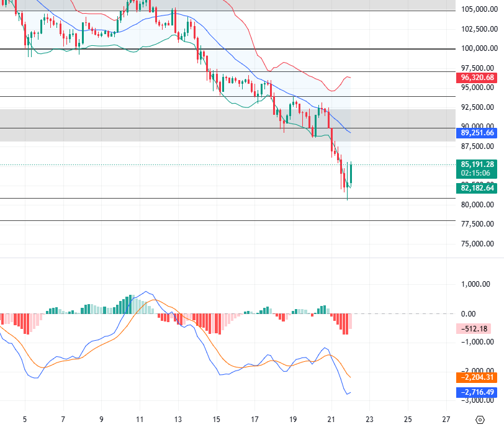Click the latest green candle on the chart
Viewport: 504px width, 427px height.
351,175
